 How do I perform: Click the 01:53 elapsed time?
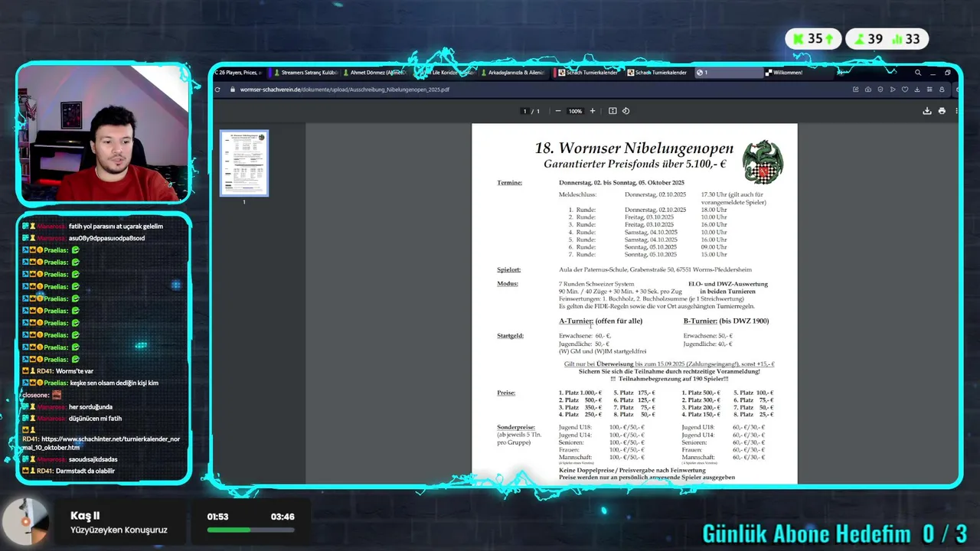217,517
